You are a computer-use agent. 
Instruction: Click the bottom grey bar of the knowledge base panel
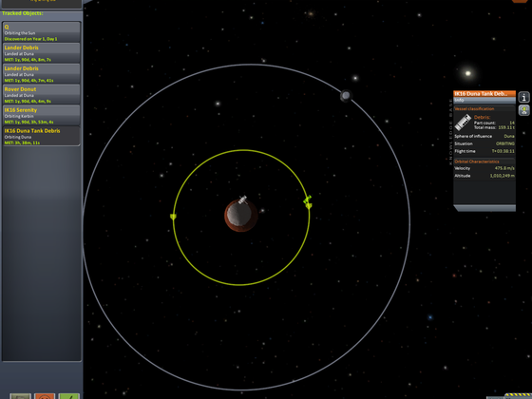point(484,208)
